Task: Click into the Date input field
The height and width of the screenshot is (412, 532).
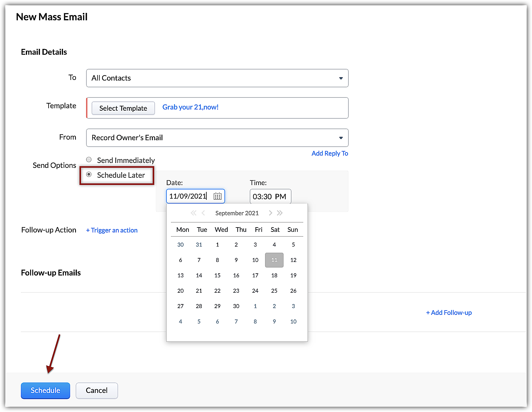Action: click(188, 196)
